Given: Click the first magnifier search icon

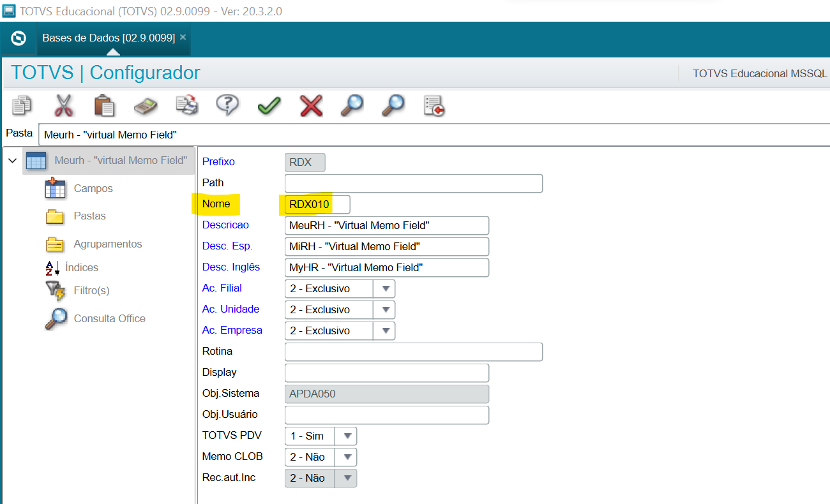Looking at the screenshot, I should (x=352, y=105).
